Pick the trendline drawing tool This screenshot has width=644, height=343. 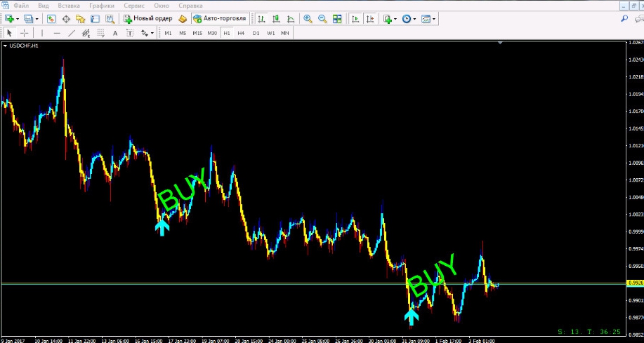tap(72, 33)
